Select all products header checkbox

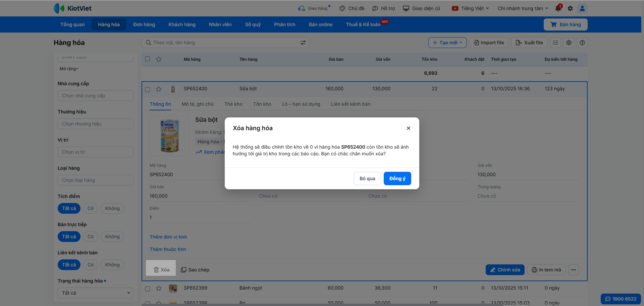(x=148, y=59)
